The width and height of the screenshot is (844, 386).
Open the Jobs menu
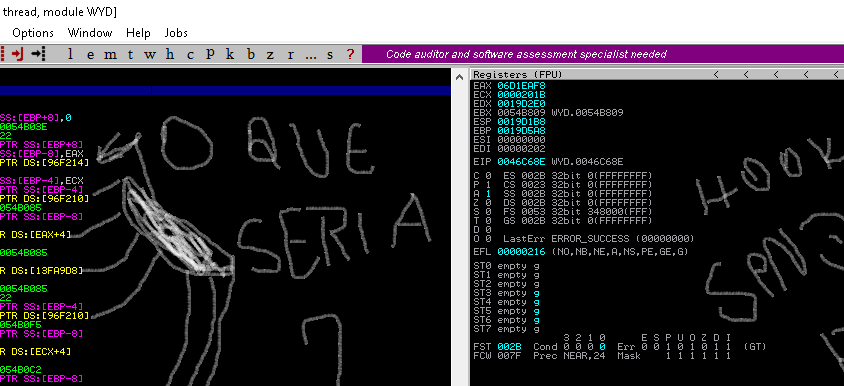click(176, 33)
